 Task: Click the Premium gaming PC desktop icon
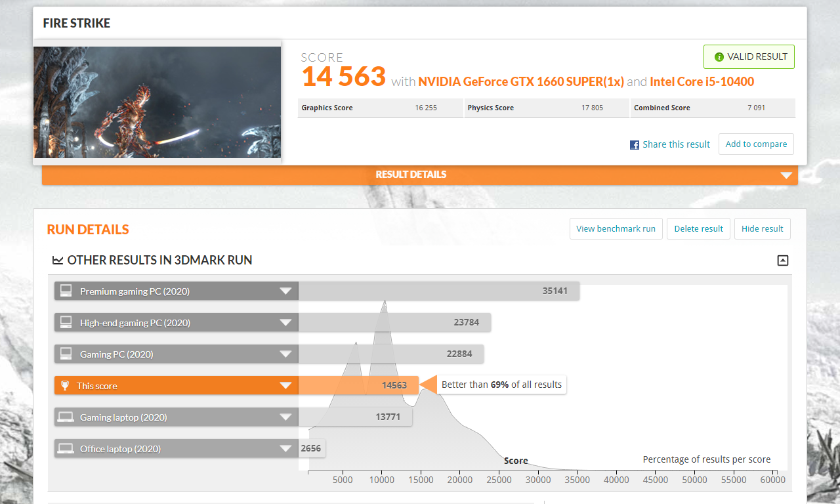point(66,291)
